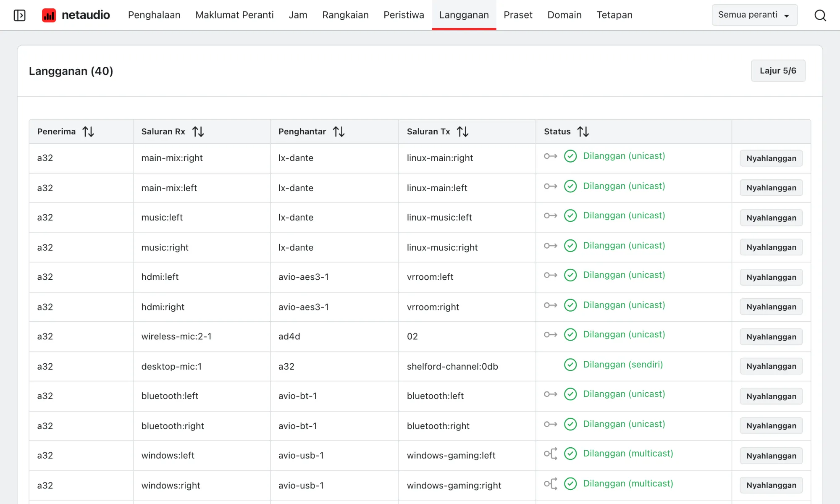Click Dilanggan (sendiri) status text
This screenshot has height=504, width=840.
(x=623, y=365)
